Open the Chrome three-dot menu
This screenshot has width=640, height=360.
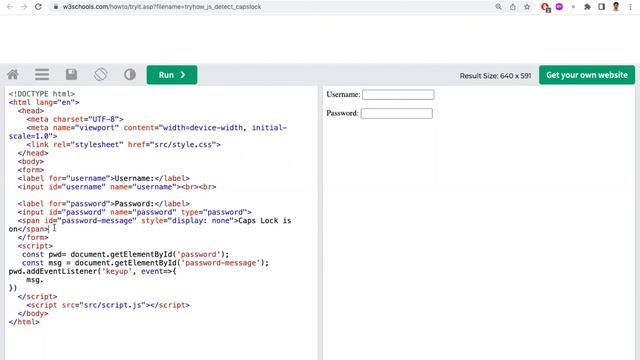(x=630, y=7)
